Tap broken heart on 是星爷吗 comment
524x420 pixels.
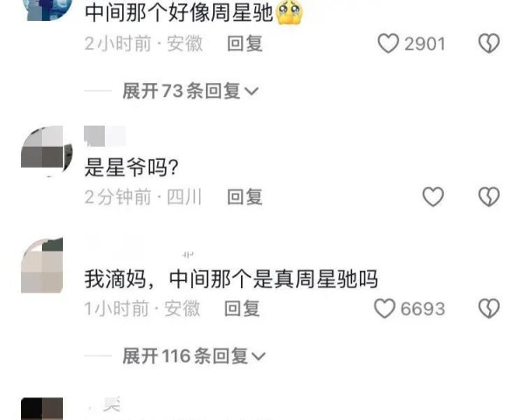489,196
